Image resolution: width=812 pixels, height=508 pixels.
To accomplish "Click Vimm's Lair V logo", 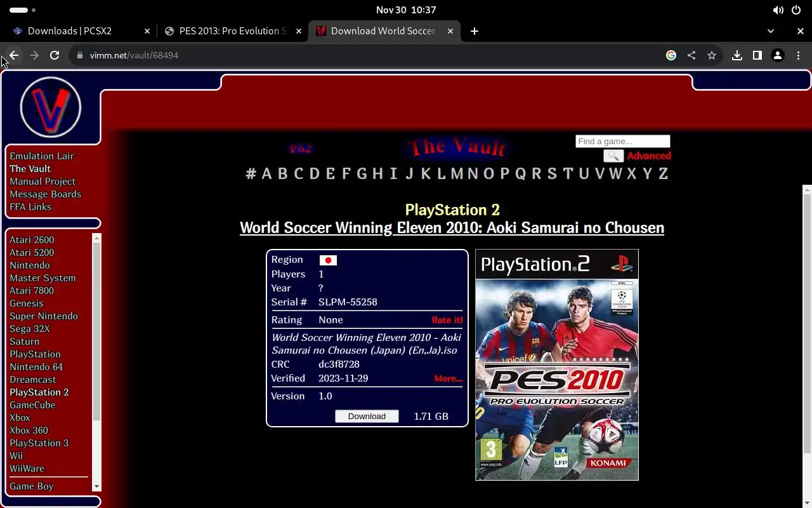I will 51,107.
